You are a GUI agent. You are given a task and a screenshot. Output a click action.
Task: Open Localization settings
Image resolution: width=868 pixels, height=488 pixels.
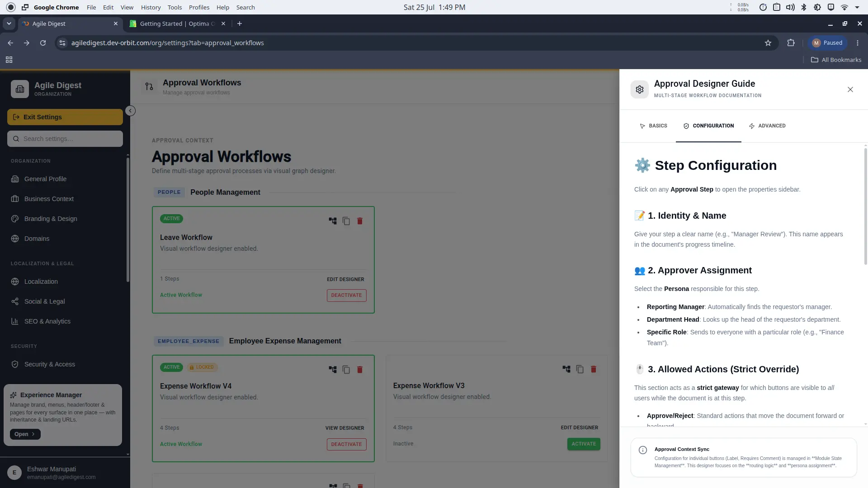coord(65,282)
